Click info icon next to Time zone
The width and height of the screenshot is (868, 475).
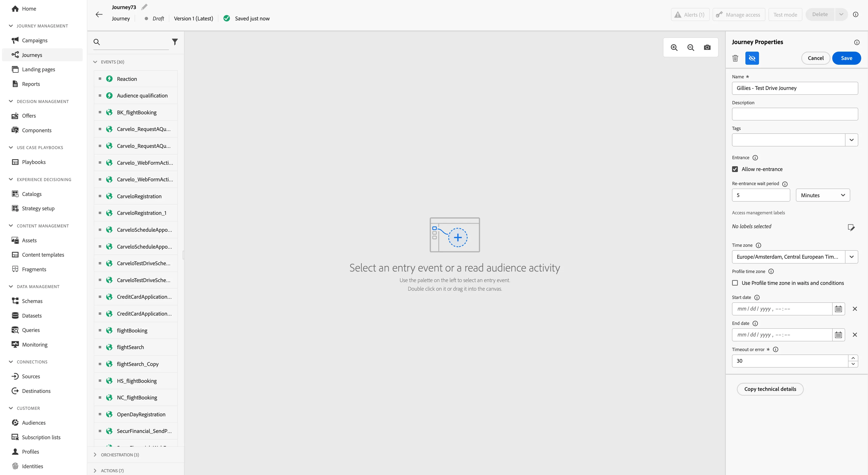click(758, 245)
